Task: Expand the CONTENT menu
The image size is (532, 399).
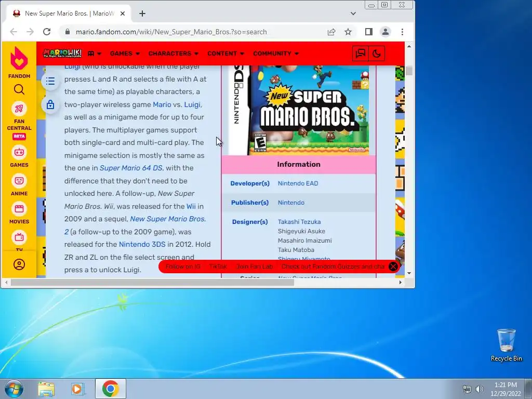Action: pyautogui.click(x=226, y=54)
